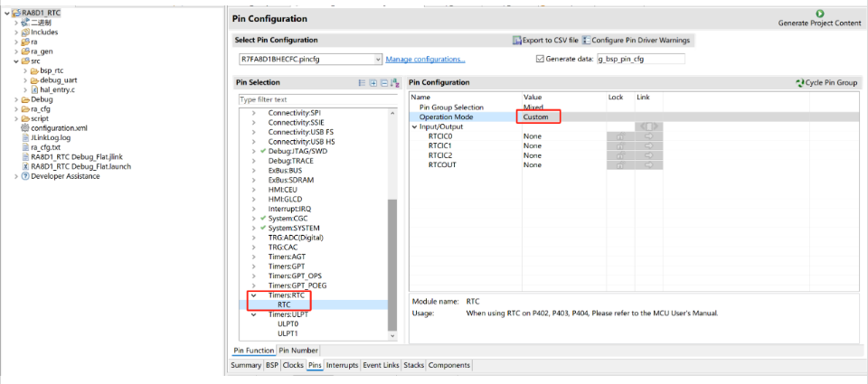
Task: Switch to the Event Links tab
Action: tap(381, 365)
